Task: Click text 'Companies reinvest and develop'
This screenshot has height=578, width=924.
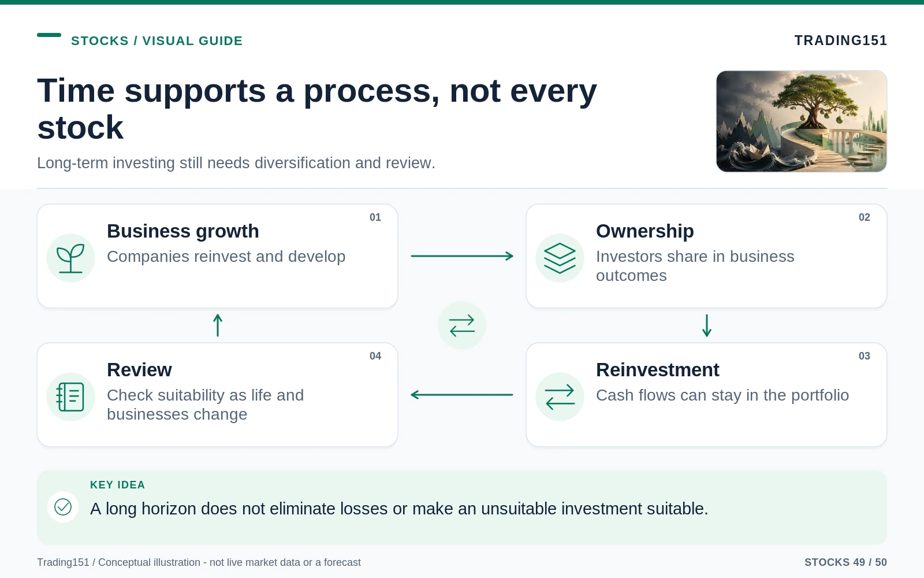Action: point(226,257)
